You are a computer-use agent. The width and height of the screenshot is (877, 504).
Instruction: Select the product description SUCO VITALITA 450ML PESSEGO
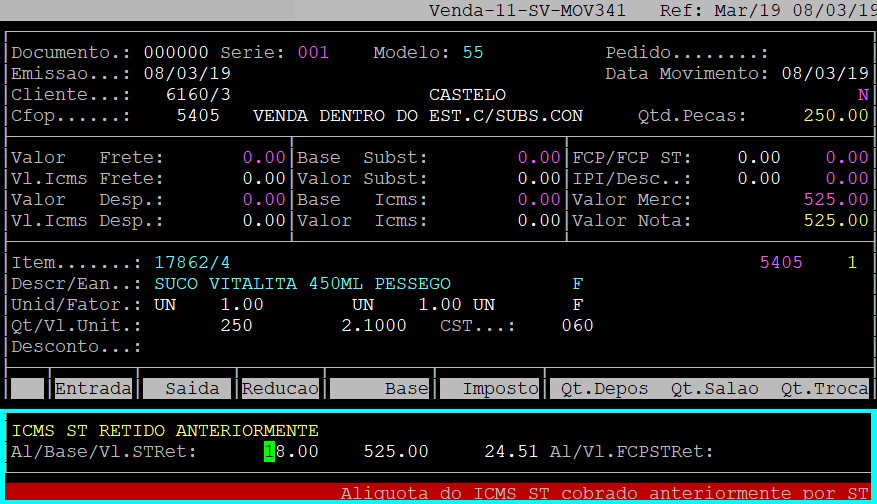coord(302,284)
